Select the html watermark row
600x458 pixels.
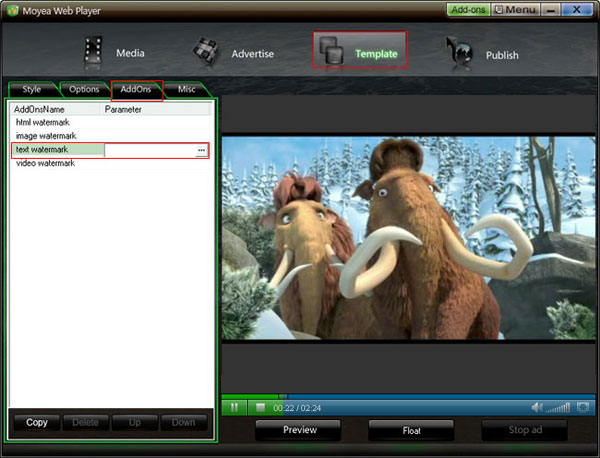click(110, 122)
